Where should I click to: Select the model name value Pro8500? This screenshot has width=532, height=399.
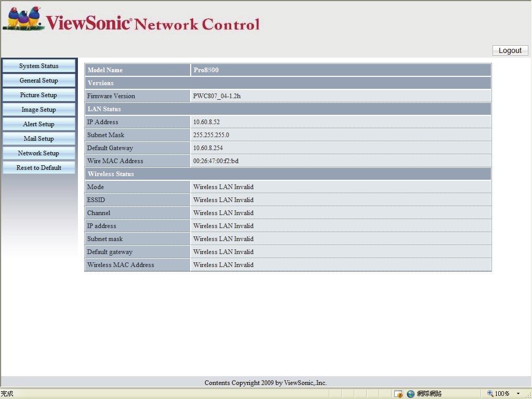pyautogui.click(x=206, y=70)
